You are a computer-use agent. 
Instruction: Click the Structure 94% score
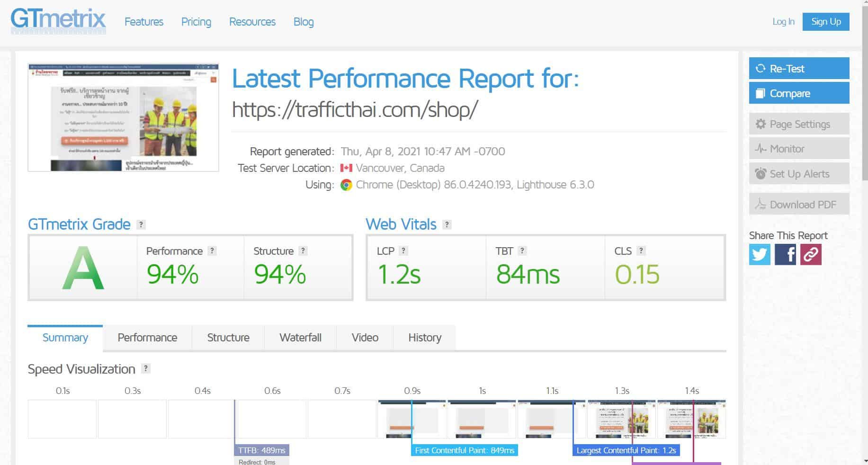(x=280, y=275)
